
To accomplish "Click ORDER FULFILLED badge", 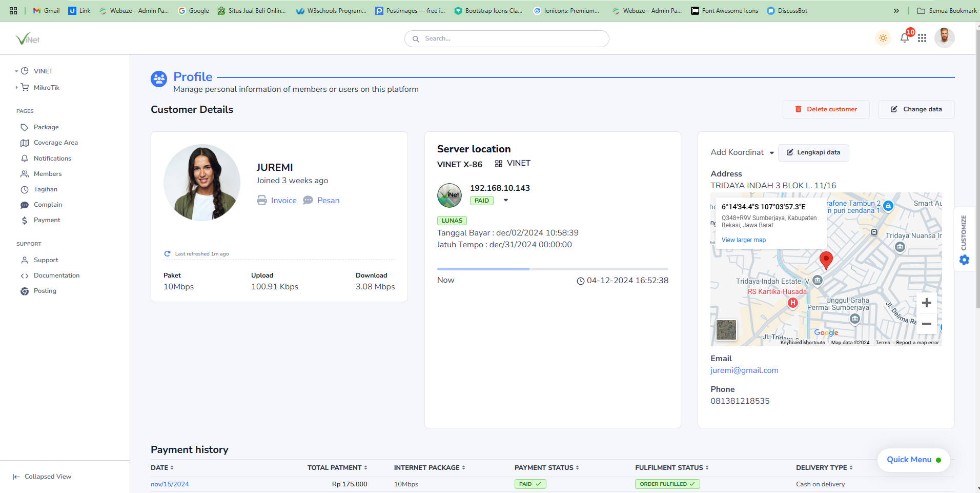I will 667,484.
